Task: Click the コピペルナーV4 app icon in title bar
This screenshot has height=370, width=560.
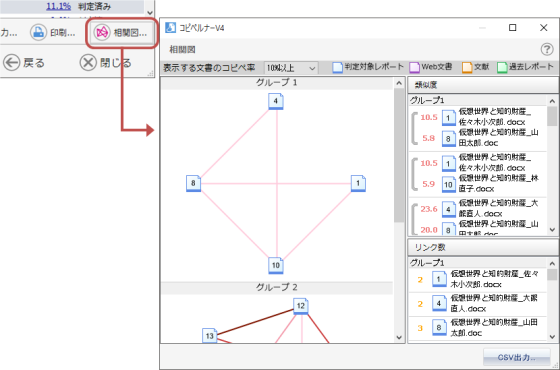Action: point(170,28)
